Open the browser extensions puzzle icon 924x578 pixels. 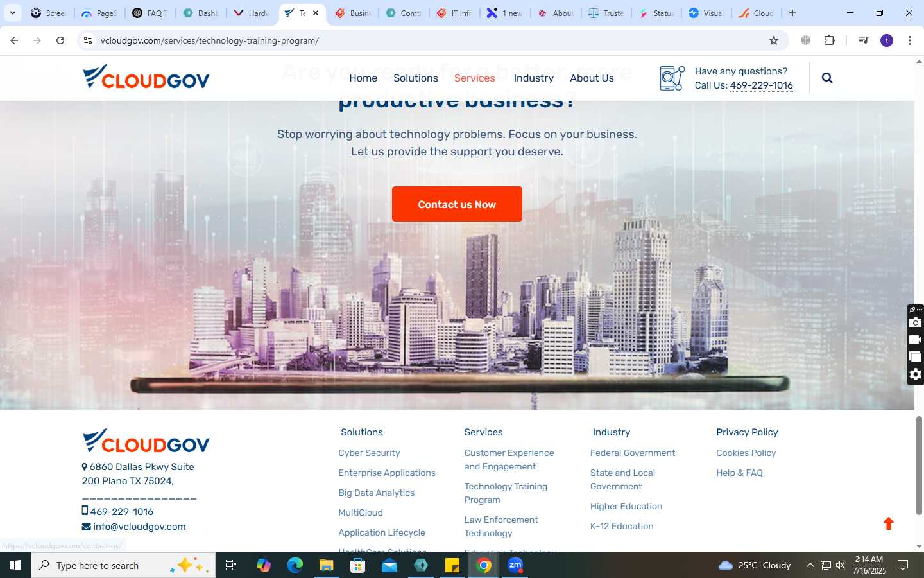click(x=829, y=40)
